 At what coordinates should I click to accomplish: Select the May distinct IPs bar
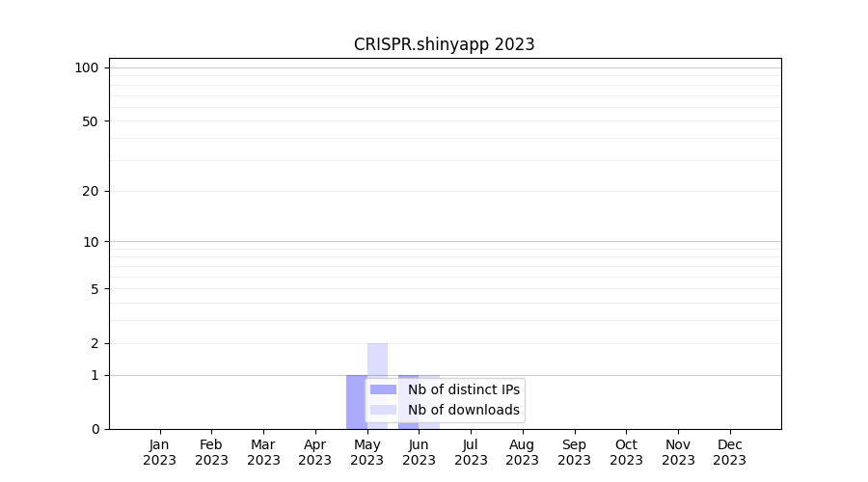(356, 402)
